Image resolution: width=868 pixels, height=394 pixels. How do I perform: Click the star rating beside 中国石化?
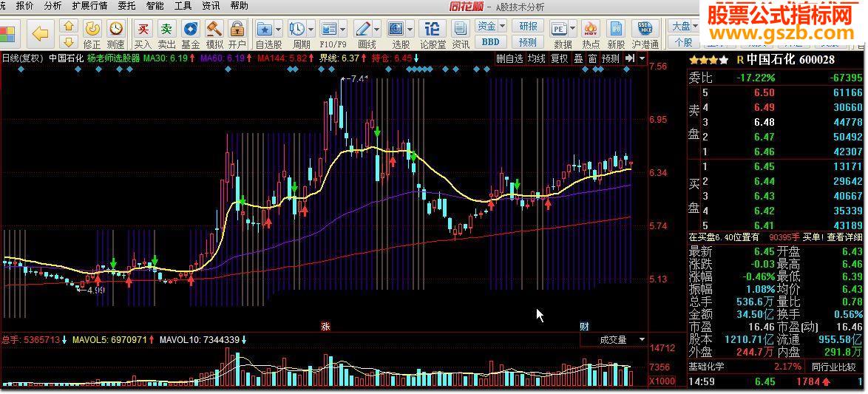pyautogui.click(x=709, y=60)
